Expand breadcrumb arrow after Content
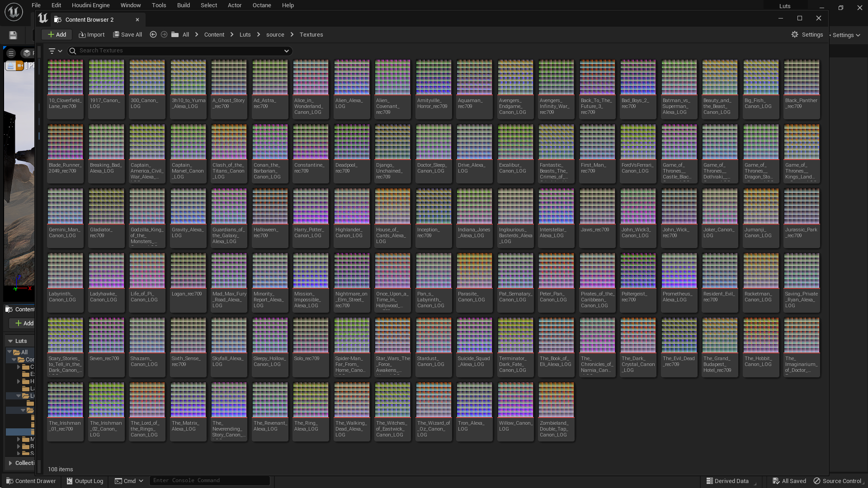 [x=232, y=34]
